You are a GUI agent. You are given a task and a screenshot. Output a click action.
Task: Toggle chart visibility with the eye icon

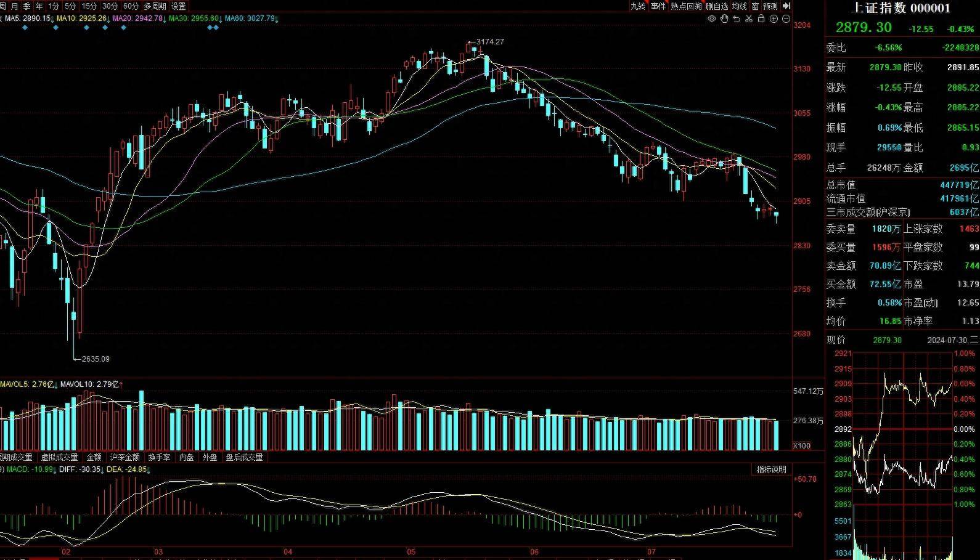click(x=712, y=19)
